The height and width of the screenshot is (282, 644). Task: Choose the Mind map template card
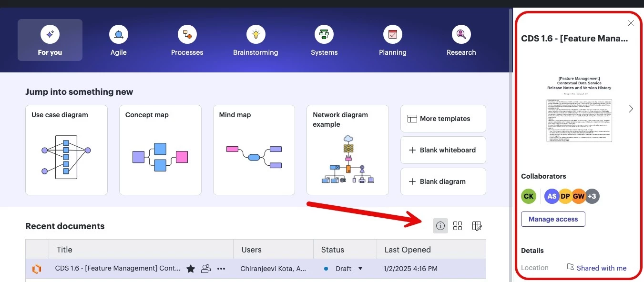254,150
